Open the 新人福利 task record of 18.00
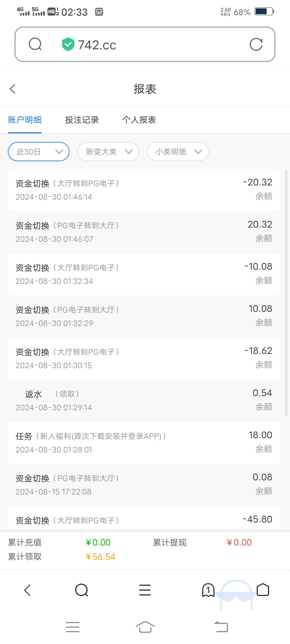 pos(144,442)
